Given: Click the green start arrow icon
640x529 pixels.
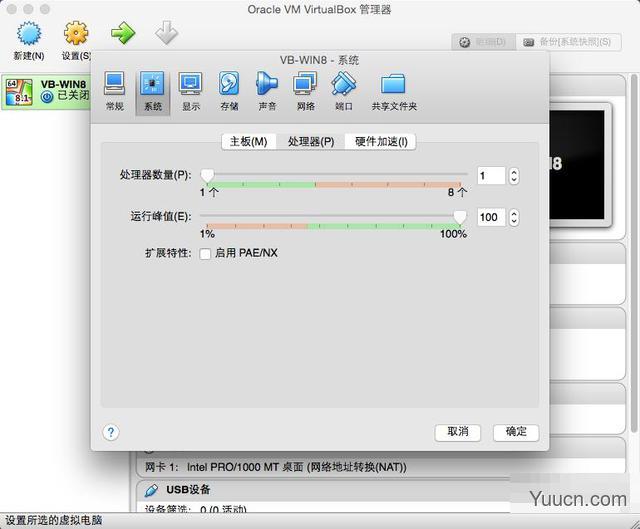Looking at the screenshot, I should pos(123,33).
